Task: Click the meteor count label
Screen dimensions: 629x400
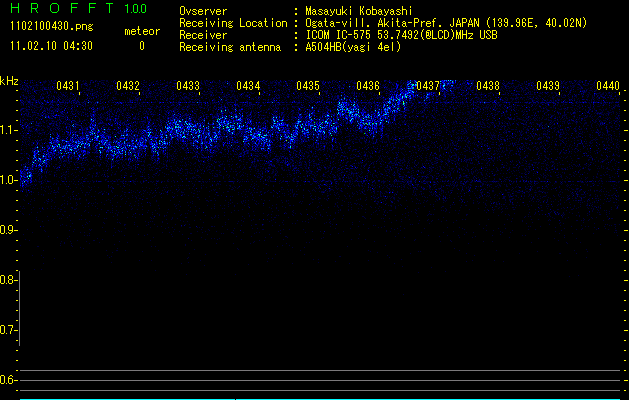Action: [141, 31]
